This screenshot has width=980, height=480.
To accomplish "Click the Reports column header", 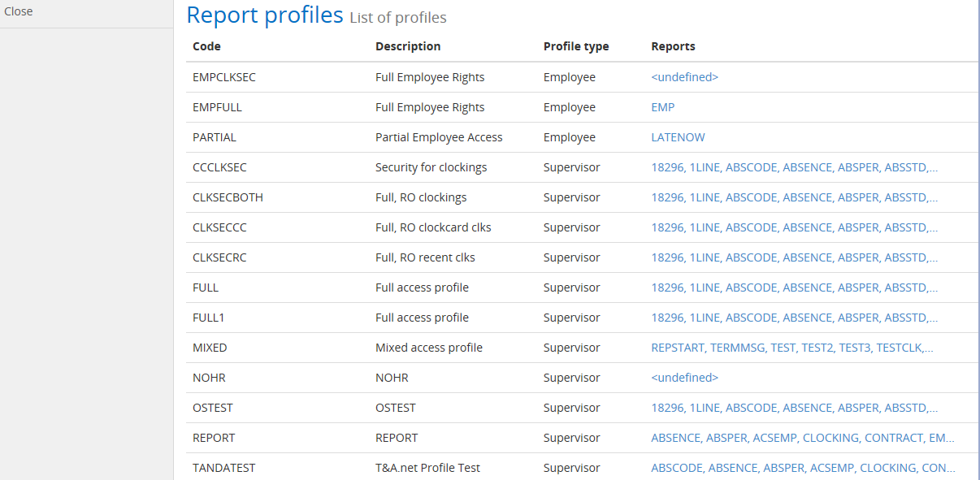I will pyautogui.click(x=673, y=46).
